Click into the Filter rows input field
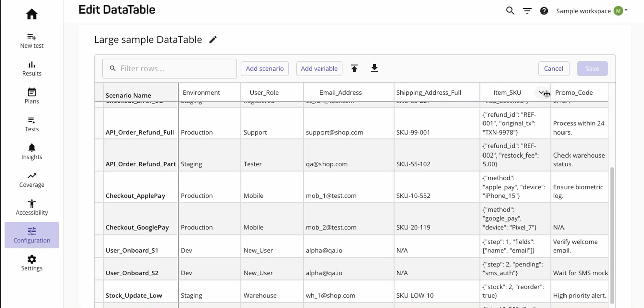The width and height of the screenshot is (644, 308). pos(170,68)
